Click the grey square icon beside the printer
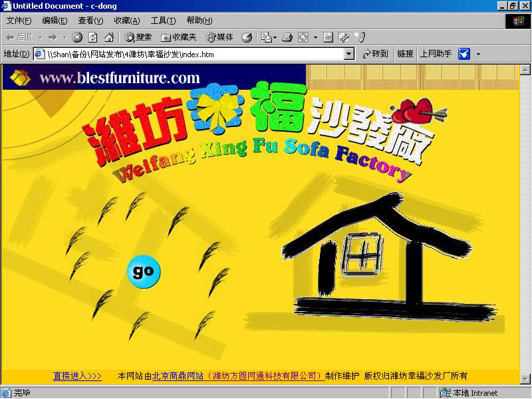The image size is (532, 399). pos(303,37)
